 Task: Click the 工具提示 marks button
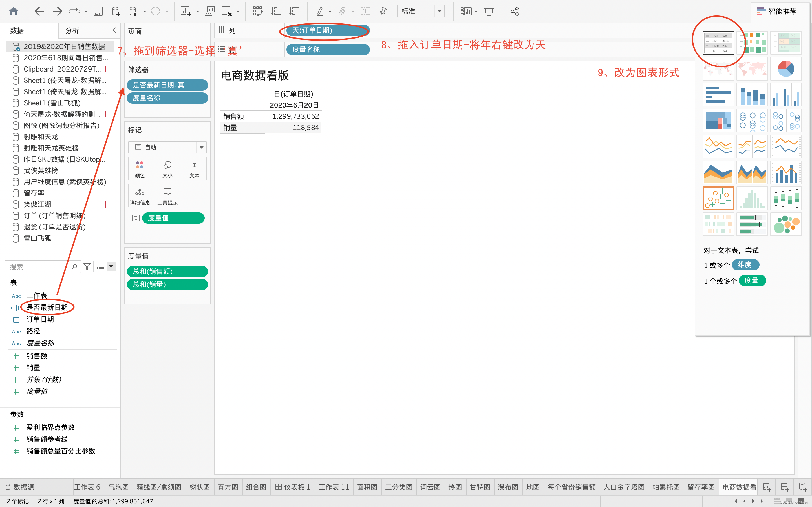click(167, 196)
